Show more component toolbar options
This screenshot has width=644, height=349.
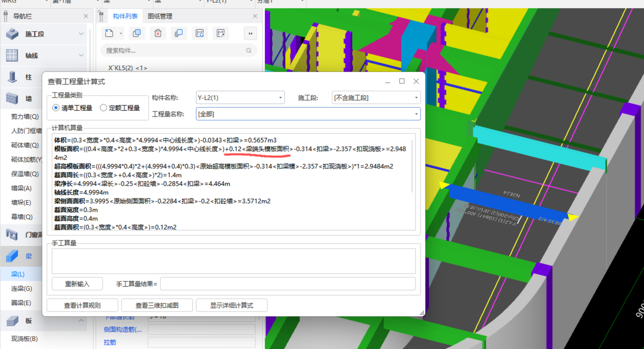pos(250,33)
